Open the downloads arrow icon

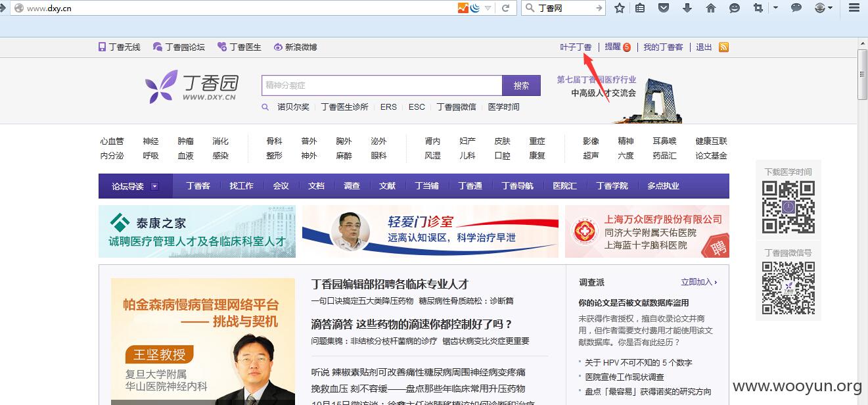point(687,8)
